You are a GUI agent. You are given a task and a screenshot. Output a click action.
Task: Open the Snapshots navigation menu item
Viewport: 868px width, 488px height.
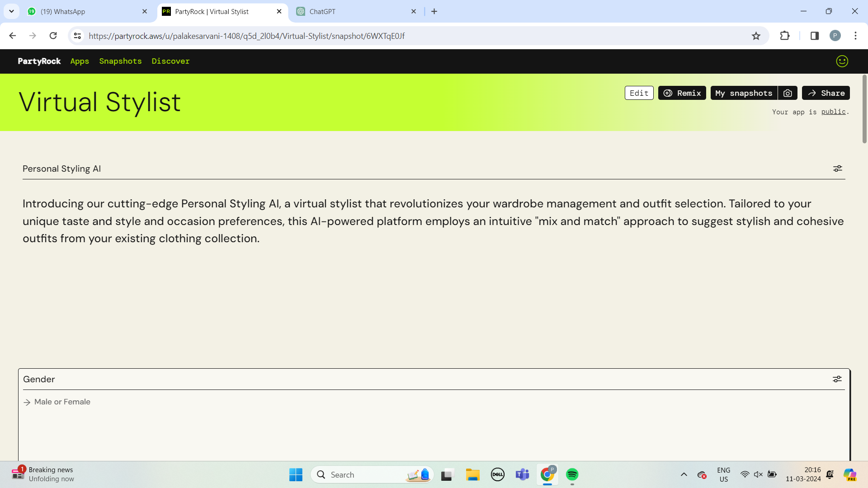tap(120, 61)
